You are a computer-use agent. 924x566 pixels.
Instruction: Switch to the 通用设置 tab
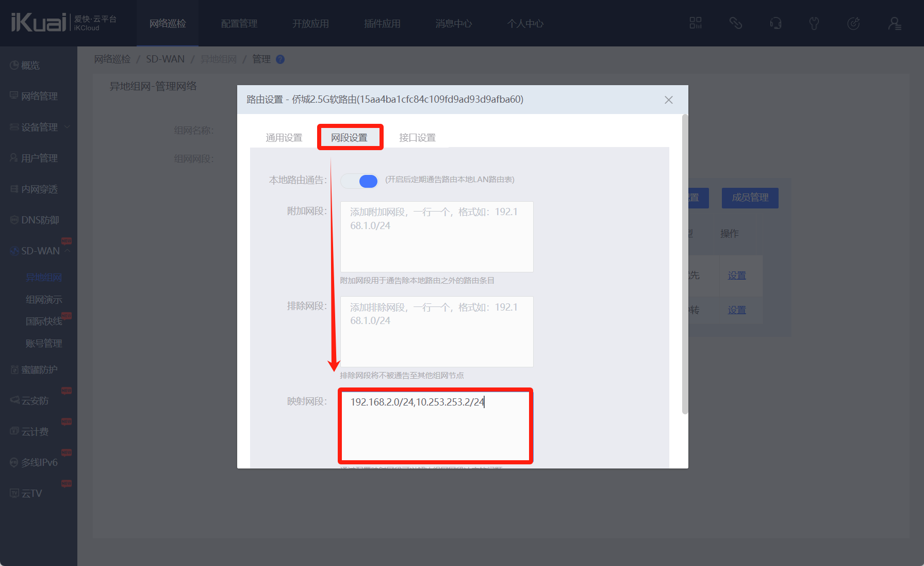[x=284, y=138]
